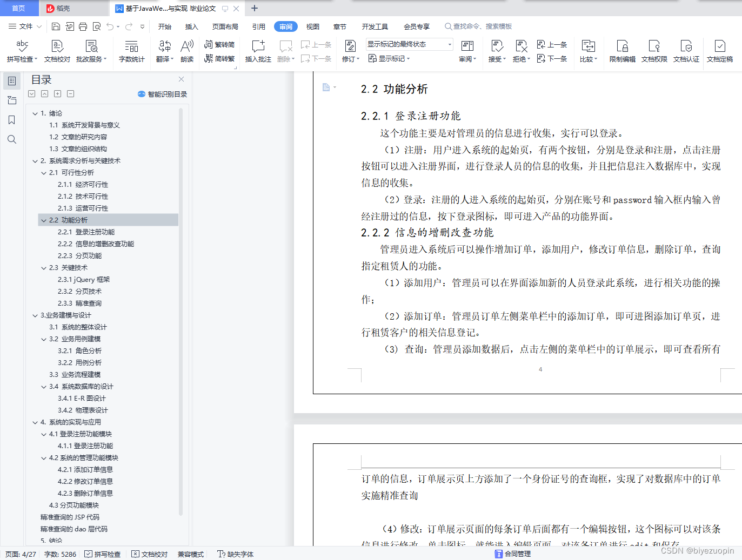This screenshot has height=560, width=742.
Task: Open the 比较 compare documents tool
Action: (589, 51)
